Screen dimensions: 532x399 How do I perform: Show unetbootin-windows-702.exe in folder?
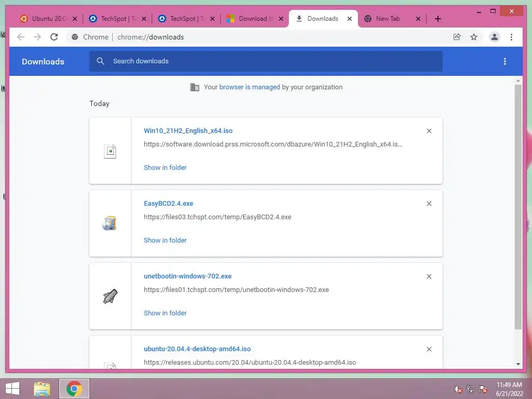click(165, 313)
